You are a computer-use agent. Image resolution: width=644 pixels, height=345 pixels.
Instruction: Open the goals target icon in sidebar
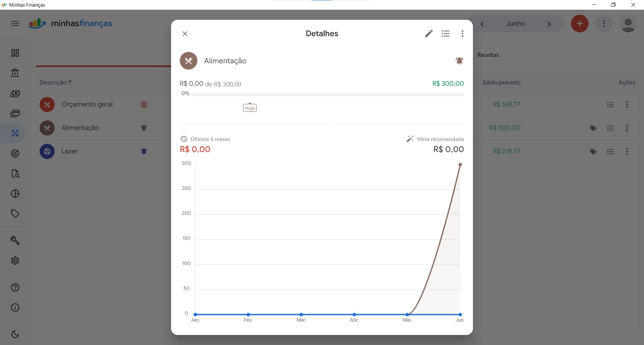(15, 153)
